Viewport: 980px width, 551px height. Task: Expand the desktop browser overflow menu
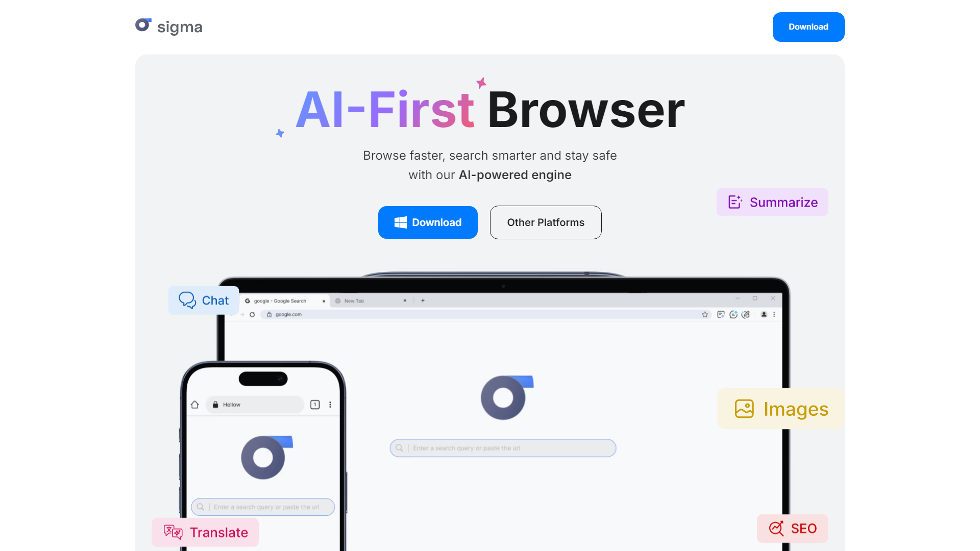tap(776, 314)
